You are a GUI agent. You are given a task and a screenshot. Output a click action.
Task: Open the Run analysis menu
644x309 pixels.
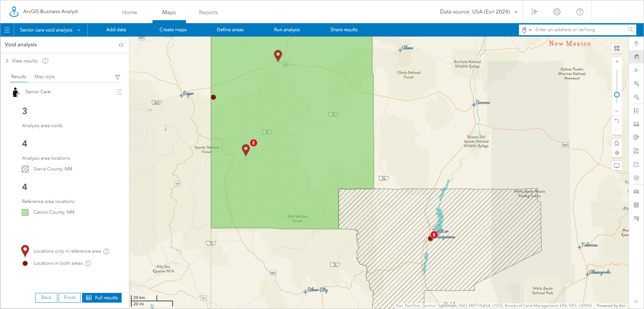(287, 30)
